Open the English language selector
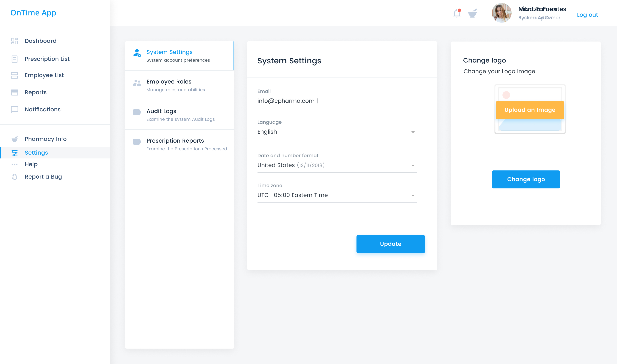 pyautogui.click(x=337, y=132)
